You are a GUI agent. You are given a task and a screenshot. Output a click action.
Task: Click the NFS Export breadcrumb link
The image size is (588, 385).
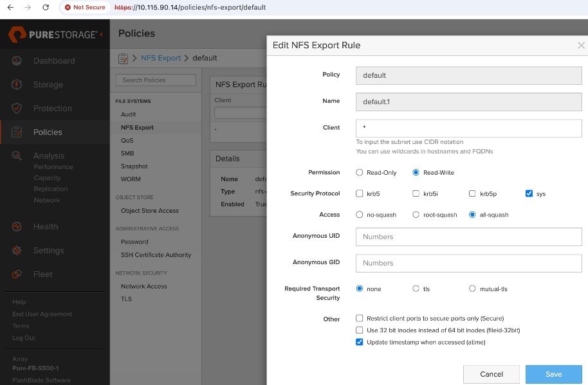tap(160, 58)
